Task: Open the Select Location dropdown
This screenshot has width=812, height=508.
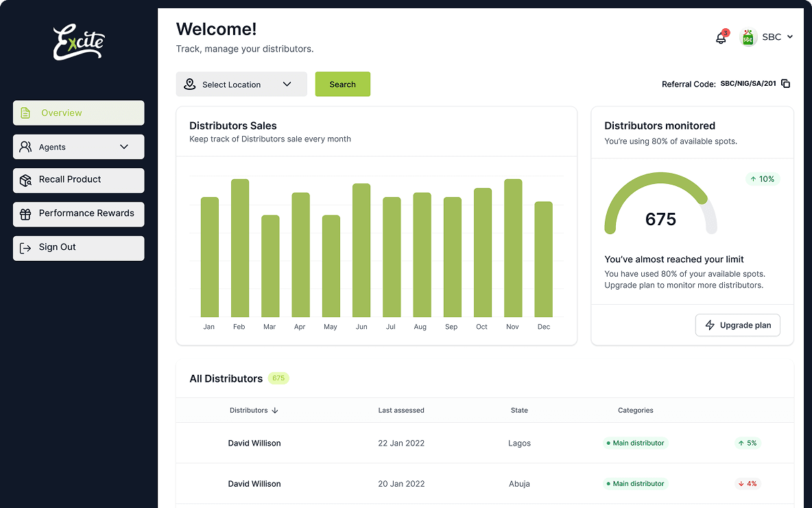Action: coord(241,84)
